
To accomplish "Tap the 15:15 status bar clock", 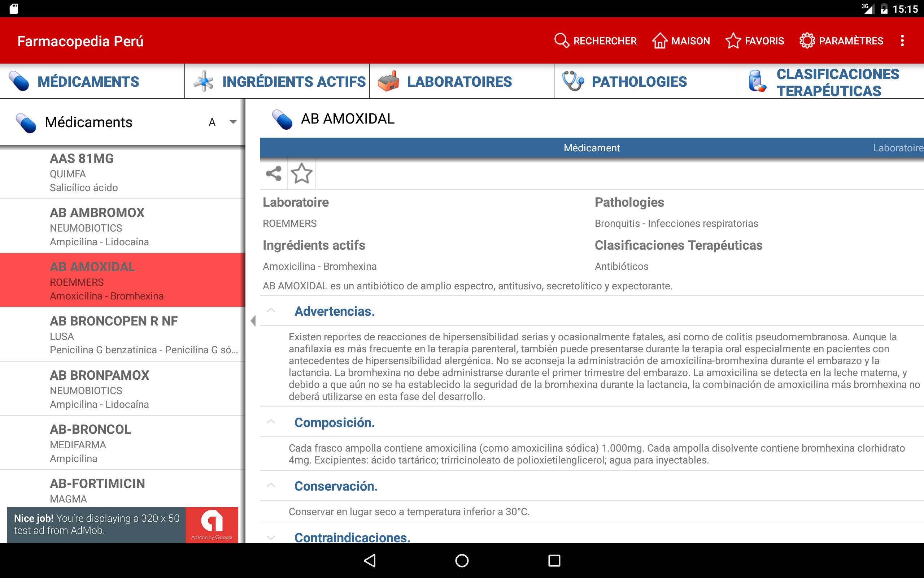I will (x=905, y=9).
